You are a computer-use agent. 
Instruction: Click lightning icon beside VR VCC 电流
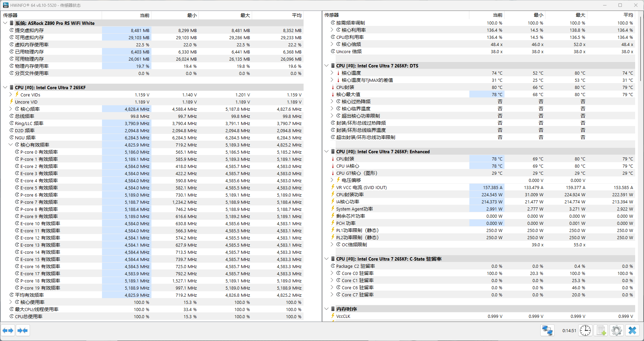333,187
